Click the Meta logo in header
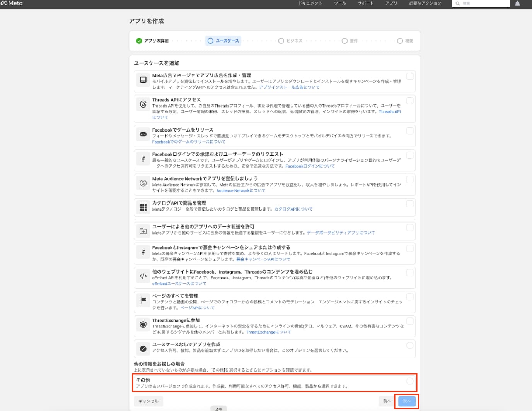This screenshot has width=532, height=411. [x=12, y=3]
